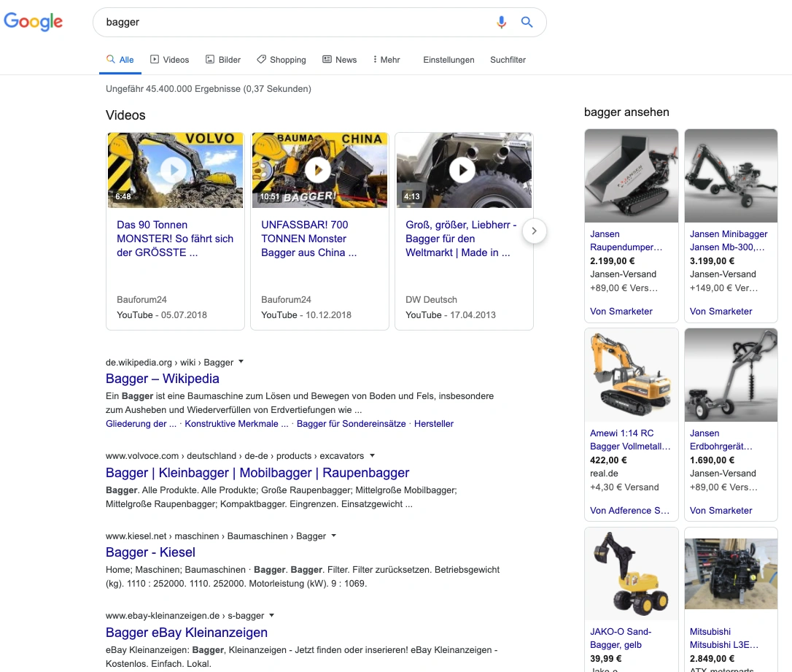Screen dimensions: 792x672
Task: Open the Einstellungen menu
Action: click(x=449, y=60)
